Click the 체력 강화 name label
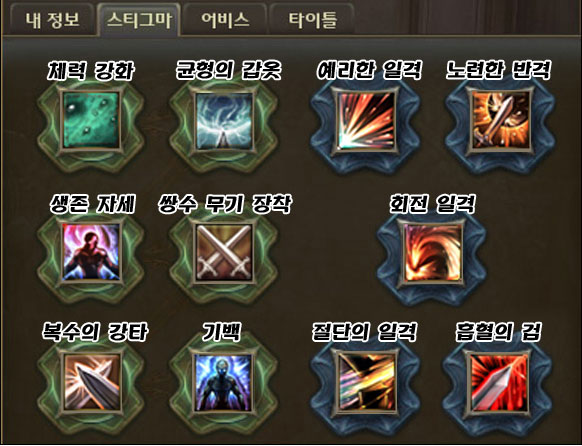 point(91,70)
